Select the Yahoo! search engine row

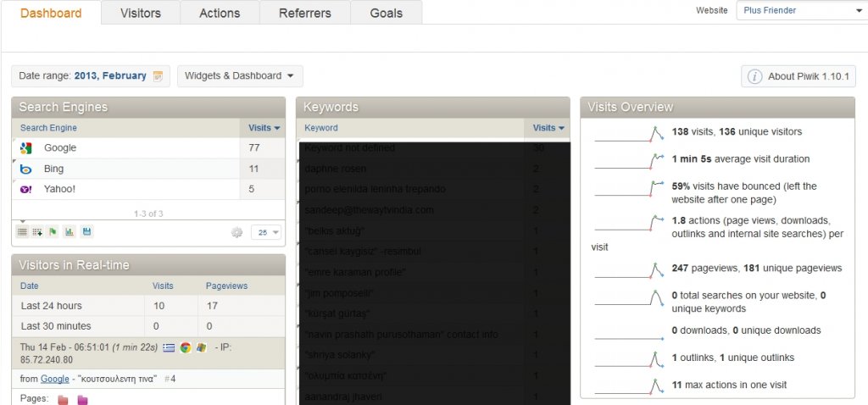point(148,189)
